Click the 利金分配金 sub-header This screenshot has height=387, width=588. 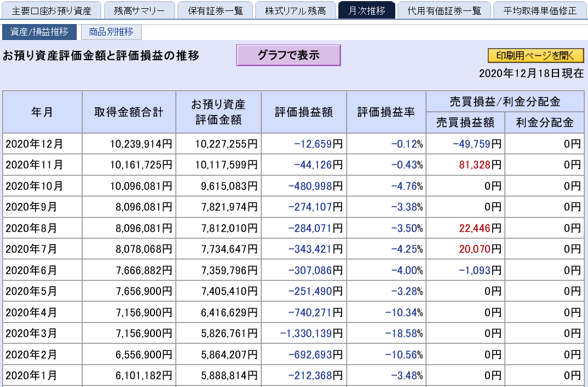545,122
